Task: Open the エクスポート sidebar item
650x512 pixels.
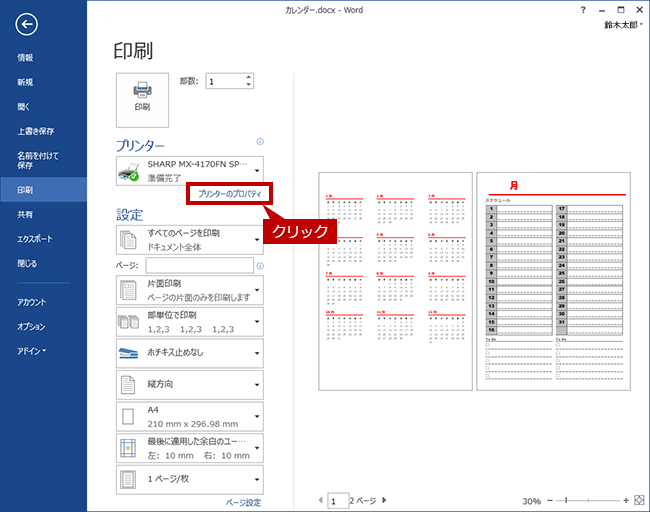Action: [35, 239]
